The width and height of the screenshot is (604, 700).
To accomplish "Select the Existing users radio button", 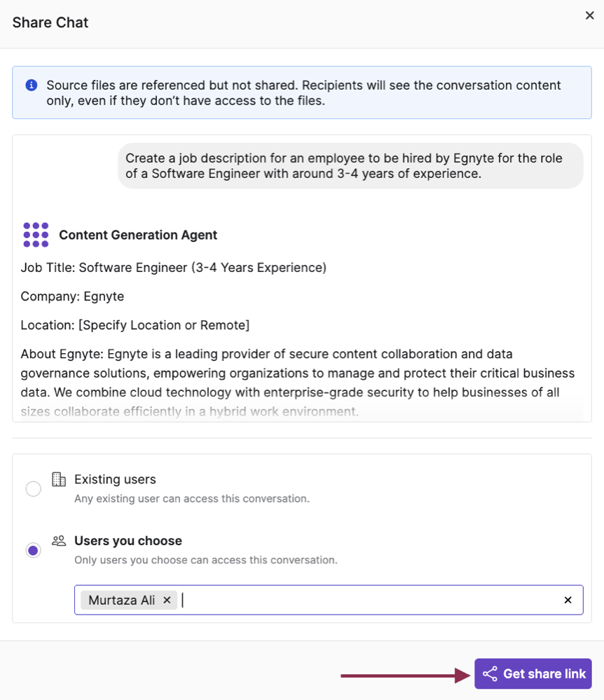I will (33, 488).
